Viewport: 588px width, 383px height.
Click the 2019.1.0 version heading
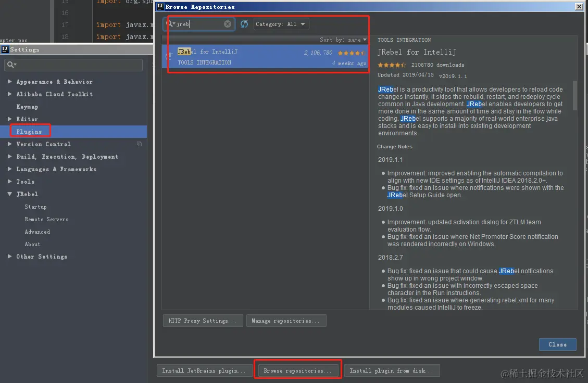click(x=391, y=208)
